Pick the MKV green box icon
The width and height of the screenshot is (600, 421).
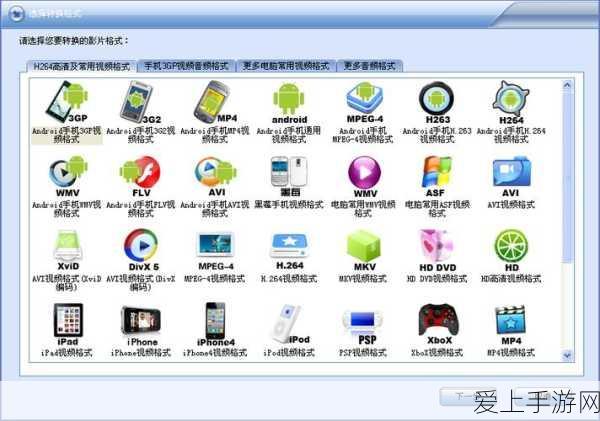click(x=364, y=251)
